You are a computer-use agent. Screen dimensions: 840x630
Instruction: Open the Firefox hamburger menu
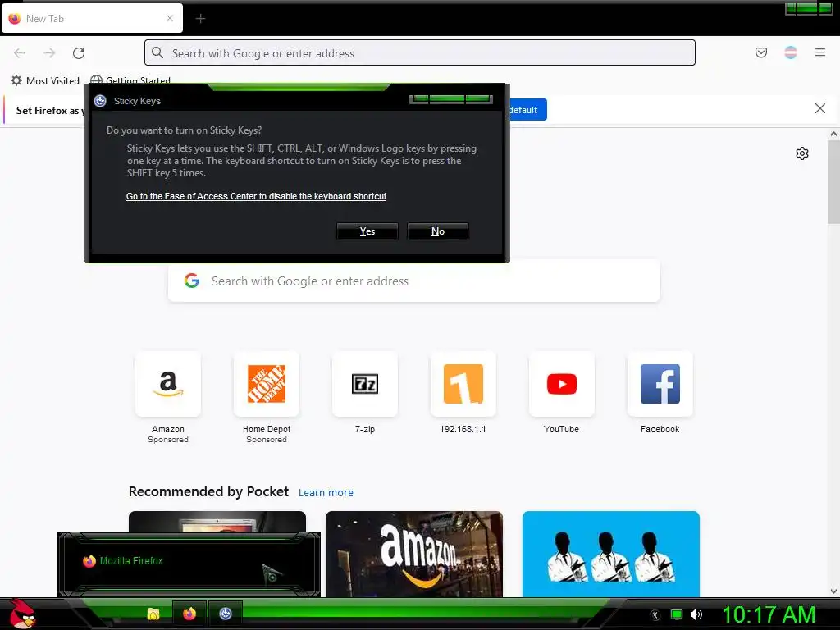click(820, 52)
